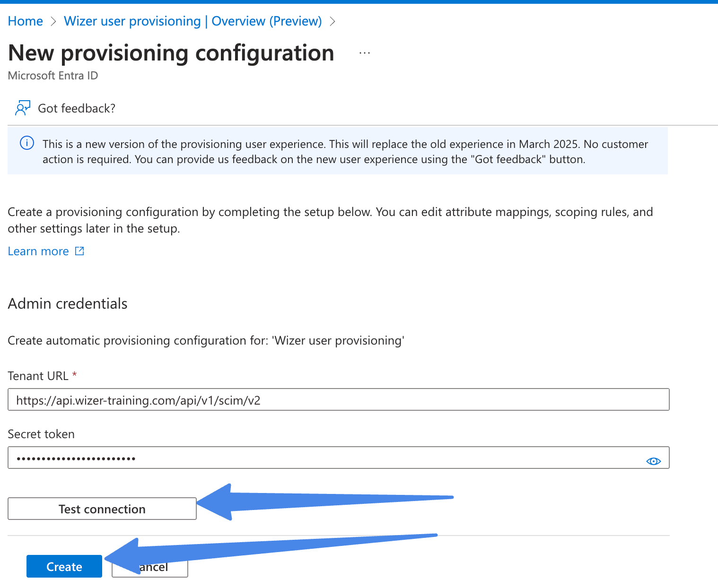Click the Got feedback? person icon
718x588 pixels.
[22, 108]
